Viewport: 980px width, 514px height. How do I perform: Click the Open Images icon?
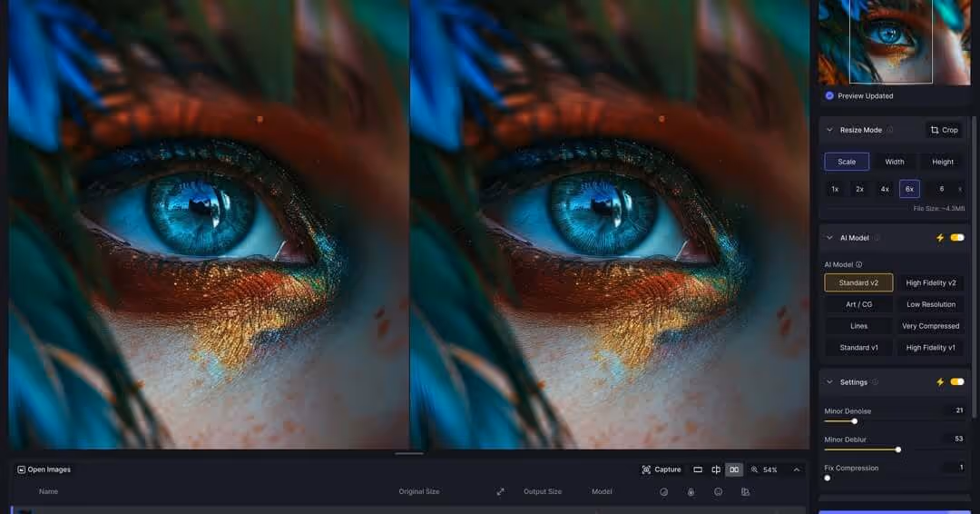(21, 470)
